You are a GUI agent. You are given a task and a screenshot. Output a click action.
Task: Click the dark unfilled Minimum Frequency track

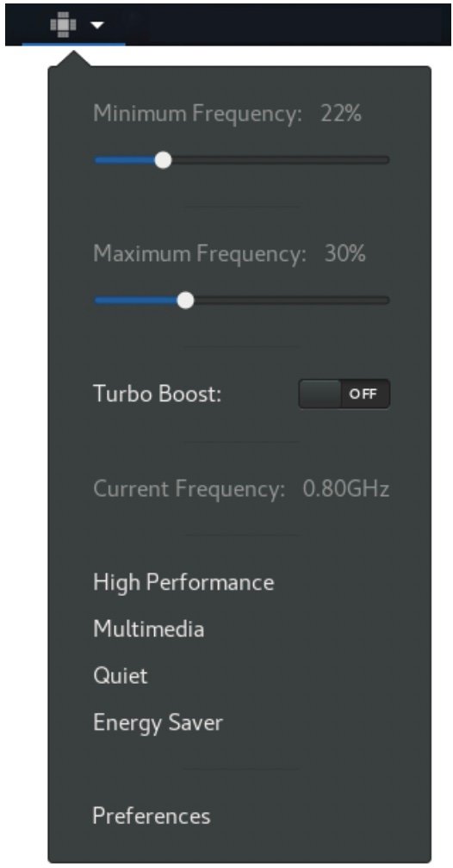(280, 160)
